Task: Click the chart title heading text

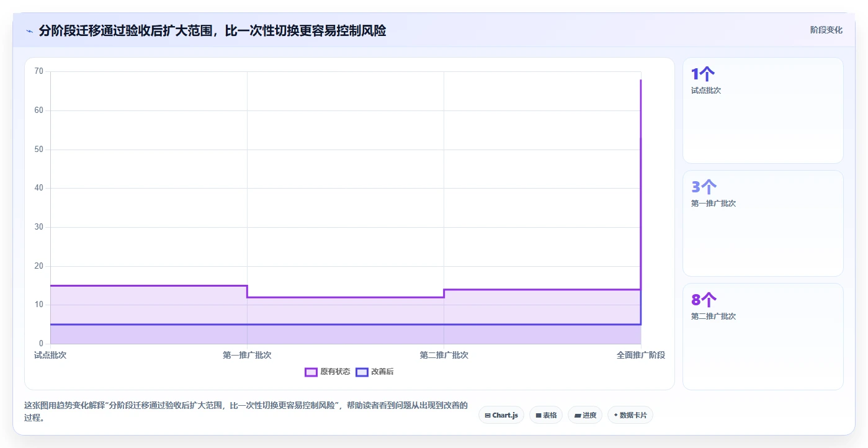Action: tap(212, 30)
